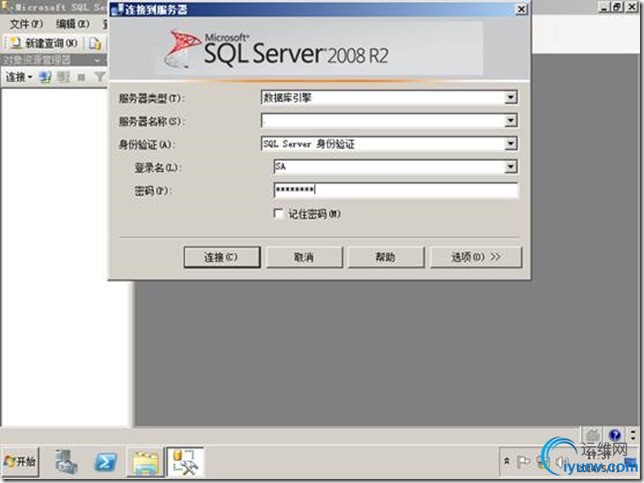Click inside the 密码 password field

point(396,190)
